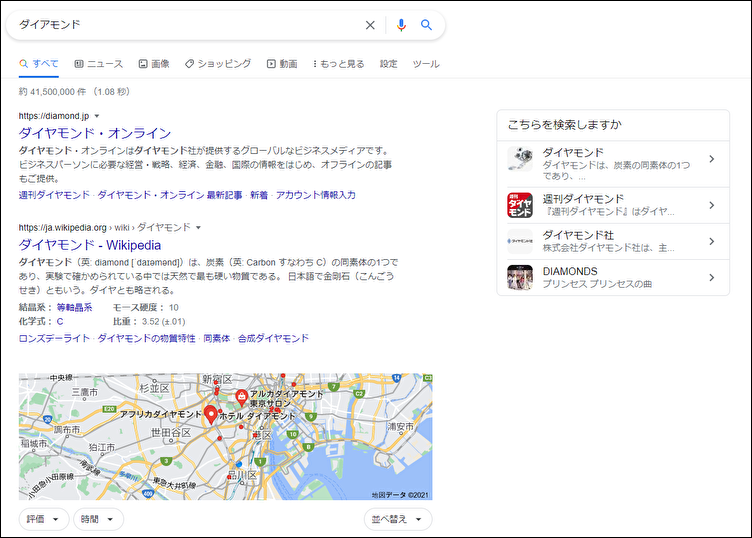This screenshot has width=752, height=538.
Task: Click the ダイヤモンド社 logo thumbnail
Action: pyautogui.click(x=520, y=241)
